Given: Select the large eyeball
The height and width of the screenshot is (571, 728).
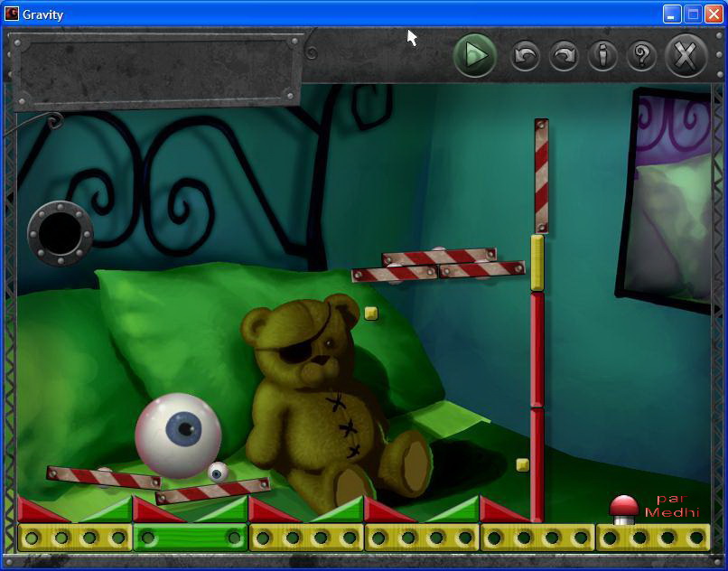Looking at the screenshot, I should (x=178, y=435).
